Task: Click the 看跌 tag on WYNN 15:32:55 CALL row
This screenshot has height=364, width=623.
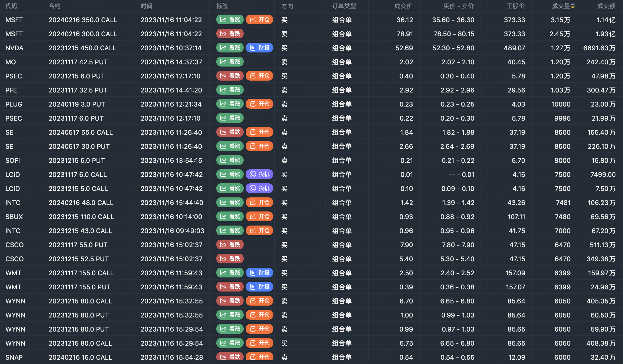Action: 230,301
